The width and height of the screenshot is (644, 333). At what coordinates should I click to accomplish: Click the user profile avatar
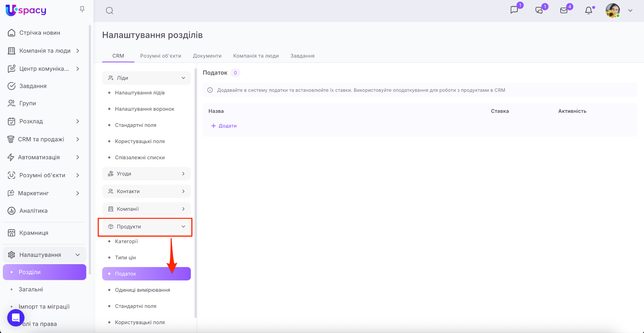coord(613,10)
